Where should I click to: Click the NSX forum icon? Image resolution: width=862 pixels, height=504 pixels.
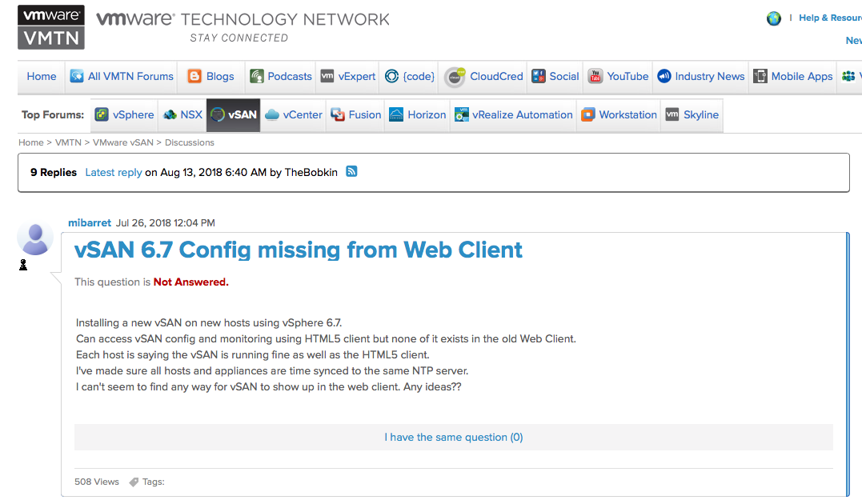click(170, 115)
